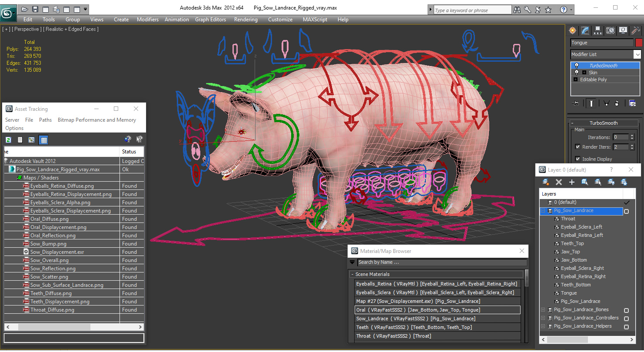Viewport: 644px width, 352px height.
Task: Click Make Unique icon under modifier stack
Action: point(606,103)
